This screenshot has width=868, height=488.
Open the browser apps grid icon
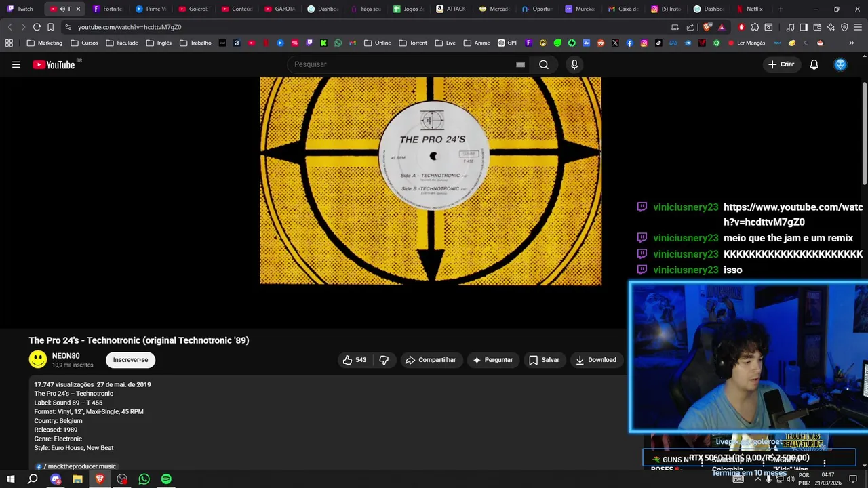(x=9, y=43)
